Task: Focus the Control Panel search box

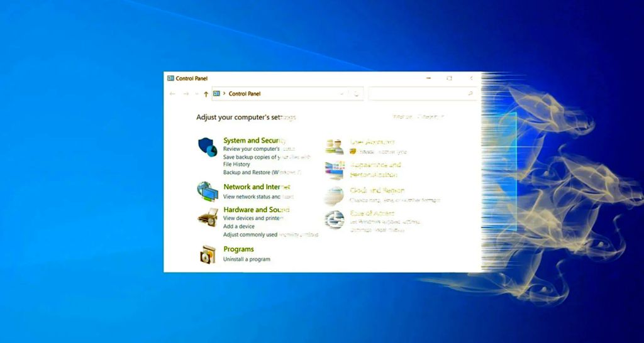Action: [423, 94]
